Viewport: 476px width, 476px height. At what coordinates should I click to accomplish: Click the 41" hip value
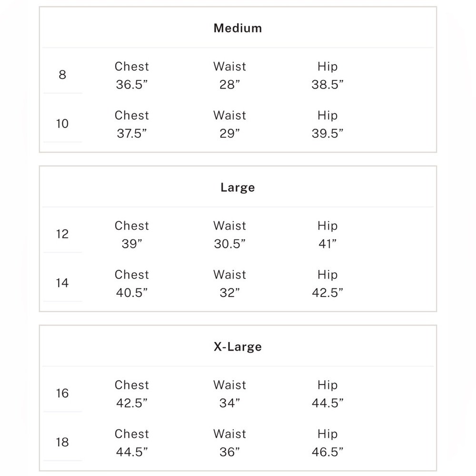click(x=327, y=244)
